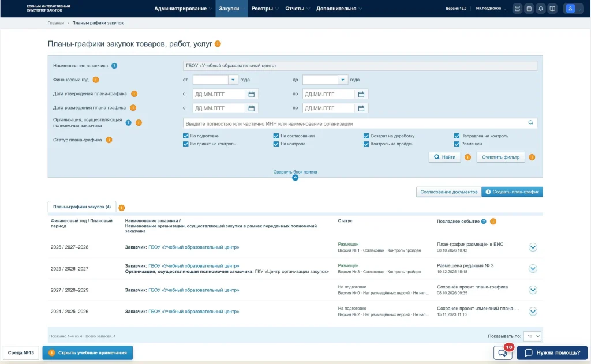Show info note beside Очистить фильтр button

pyautogui.click(x=532, y=157)
